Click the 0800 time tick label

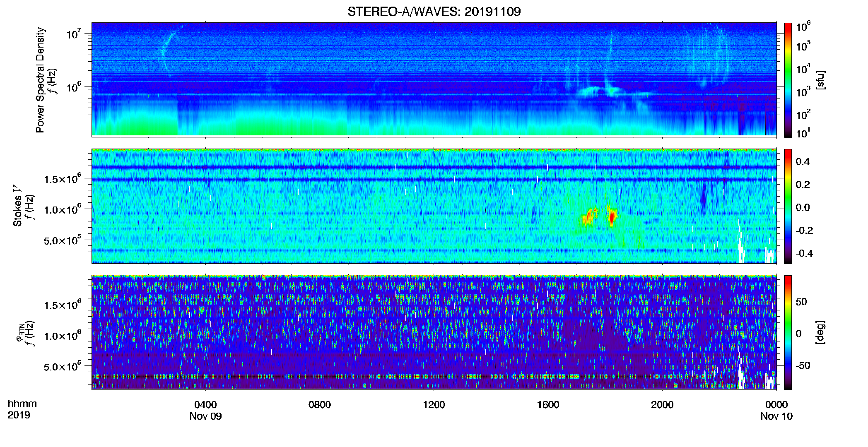[x=320, y=405]
